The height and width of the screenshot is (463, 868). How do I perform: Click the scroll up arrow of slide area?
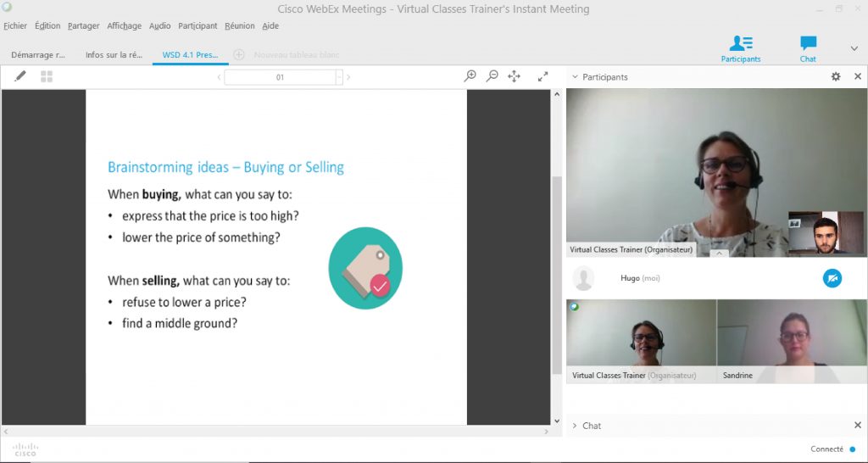click(x=557, y=95)
